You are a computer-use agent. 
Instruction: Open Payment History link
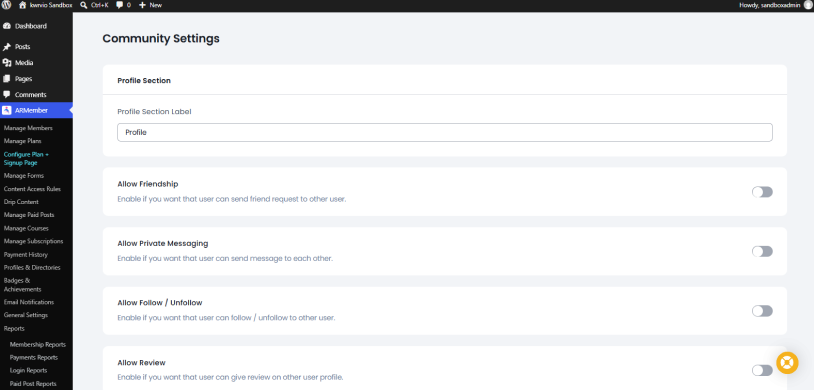25,255
